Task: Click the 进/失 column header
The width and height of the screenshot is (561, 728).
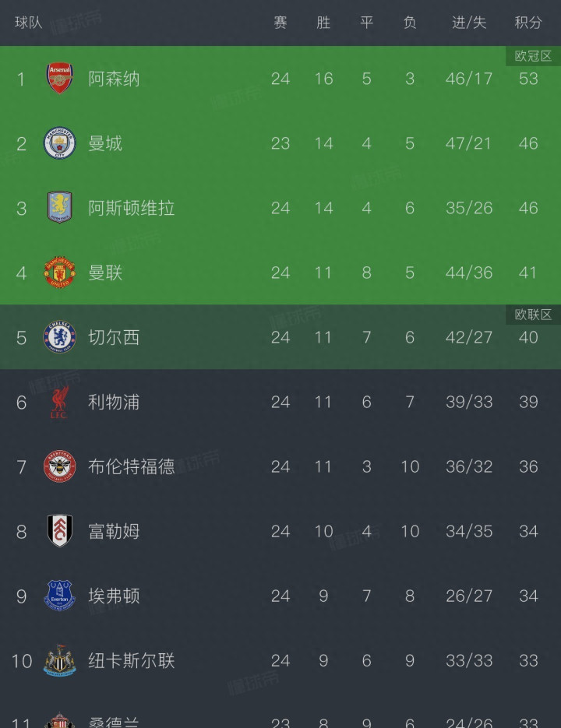Action: pyautogui.click(x=469, y=23)
